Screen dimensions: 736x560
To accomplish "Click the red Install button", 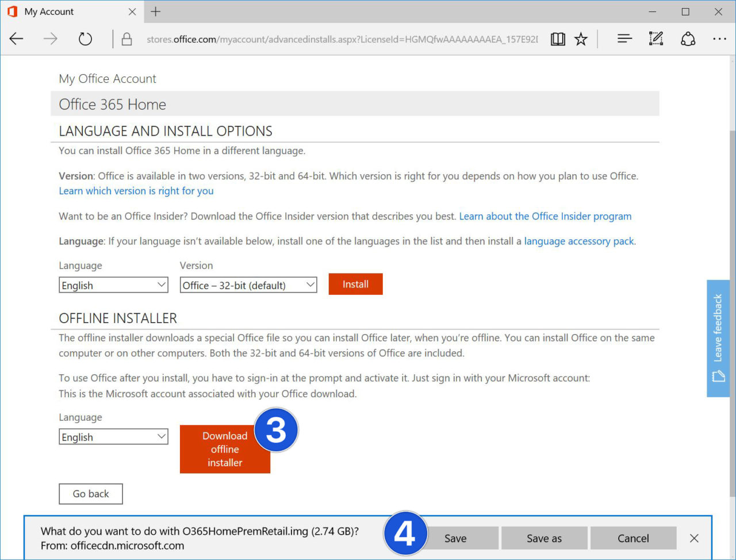I will [355, 284].
